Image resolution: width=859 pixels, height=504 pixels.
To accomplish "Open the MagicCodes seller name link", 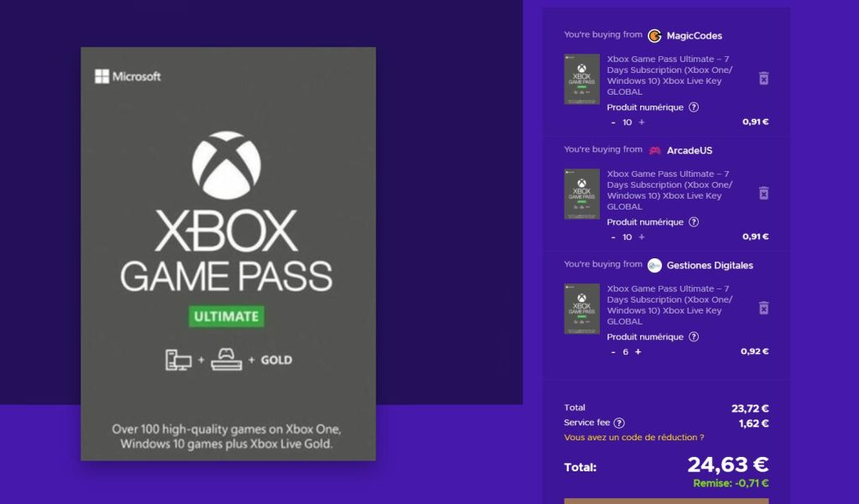I will pyautogui.click(x=694, y=35).
